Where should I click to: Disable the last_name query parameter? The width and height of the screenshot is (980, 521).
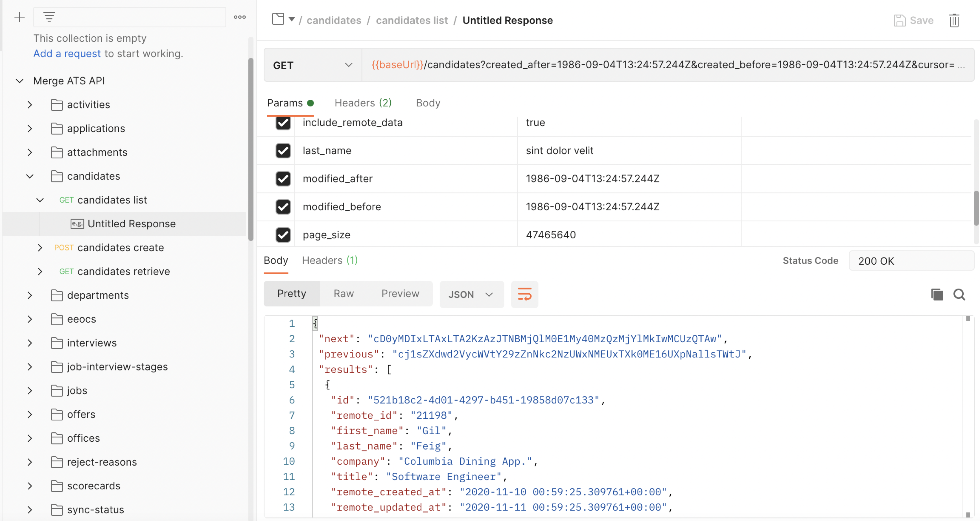coord(283,151)
